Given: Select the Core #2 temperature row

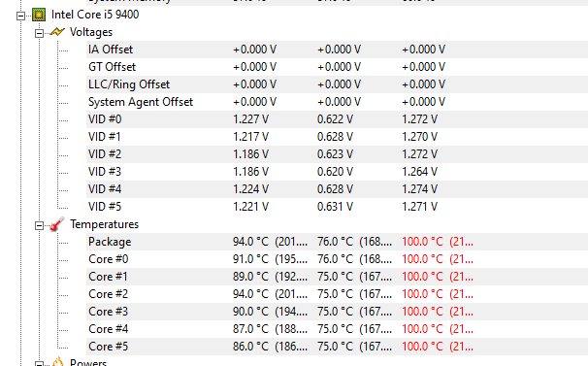Looking at the screenshot, I should tap(337, 294).
